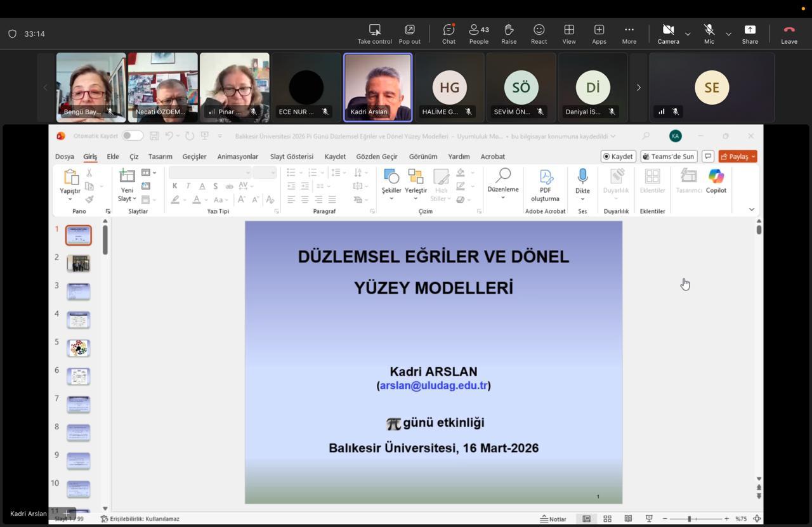Raise your hand in the meeting
Viewport: 812px width, 527px height.
click(x=509, y=34)
